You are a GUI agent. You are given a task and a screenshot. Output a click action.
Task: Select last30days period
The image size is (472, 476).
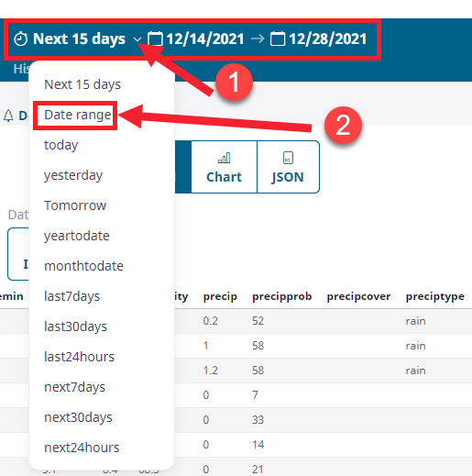(76, 327)
